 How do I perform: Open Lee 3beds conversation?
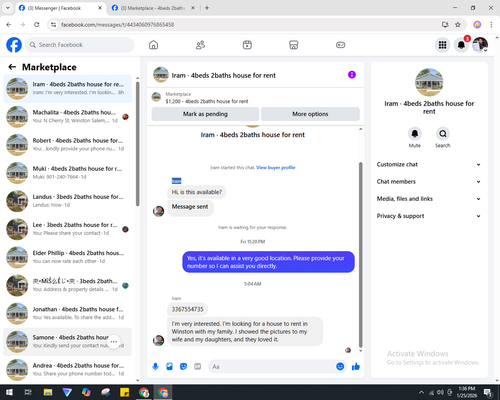click(x=67, y=229)
